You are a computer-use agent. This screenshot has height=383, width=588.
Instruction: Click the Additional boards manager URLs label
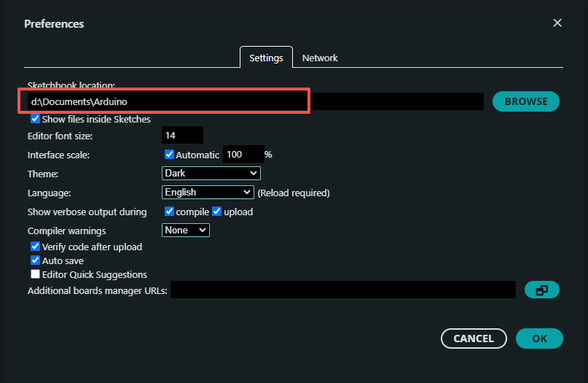(x=98, y=290)
